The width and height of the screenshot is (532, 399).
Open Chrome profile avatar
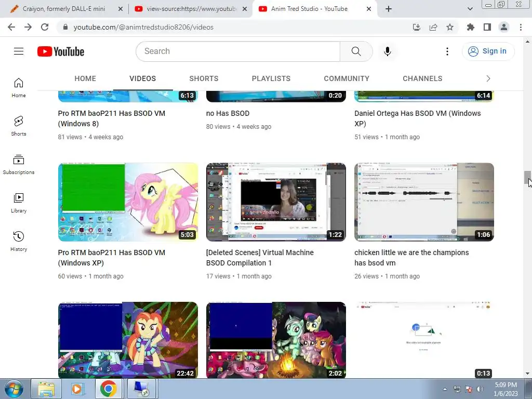point(504,27)
